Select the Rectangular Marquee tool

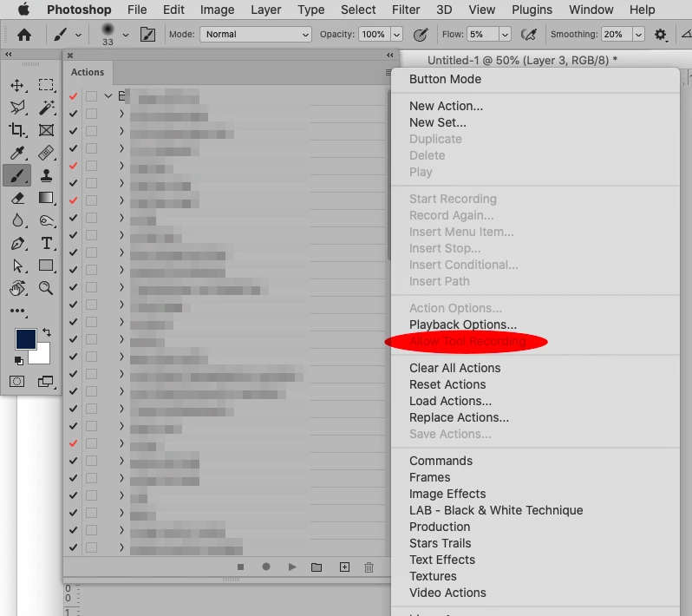46,85
